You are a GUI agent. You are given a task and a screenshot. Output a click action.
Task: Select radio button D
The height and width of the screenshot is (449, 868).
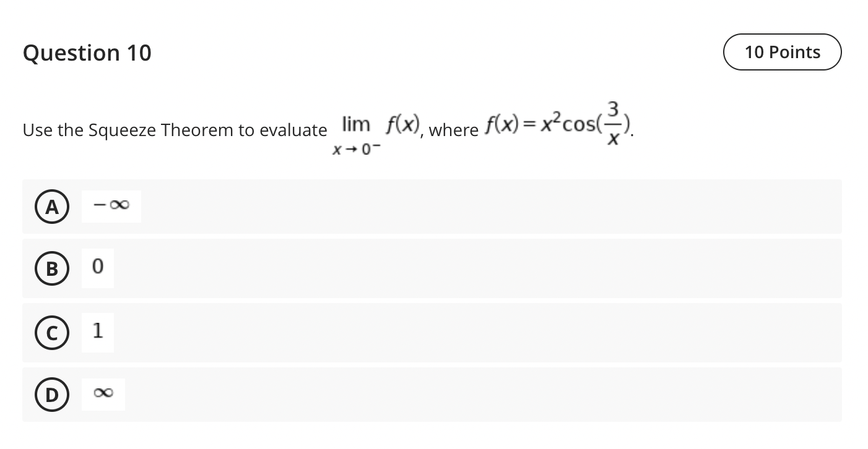52,395
